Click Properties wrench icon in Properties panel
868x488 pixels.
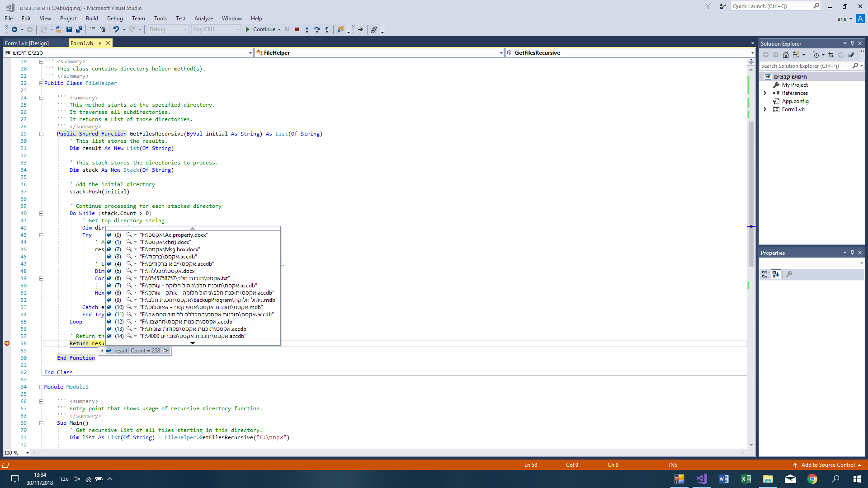(789, 274)
